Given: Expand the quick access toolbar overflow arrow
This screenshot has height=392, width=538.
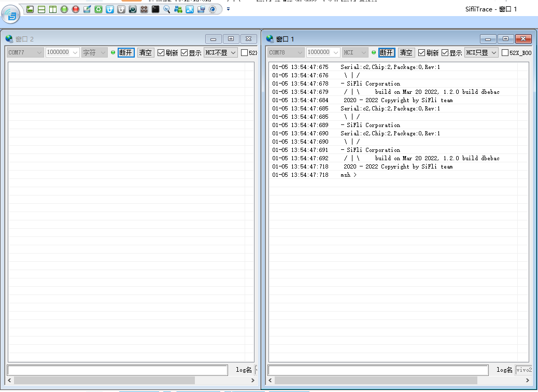Looking at the screenshot, I should [x=229, y=9].
